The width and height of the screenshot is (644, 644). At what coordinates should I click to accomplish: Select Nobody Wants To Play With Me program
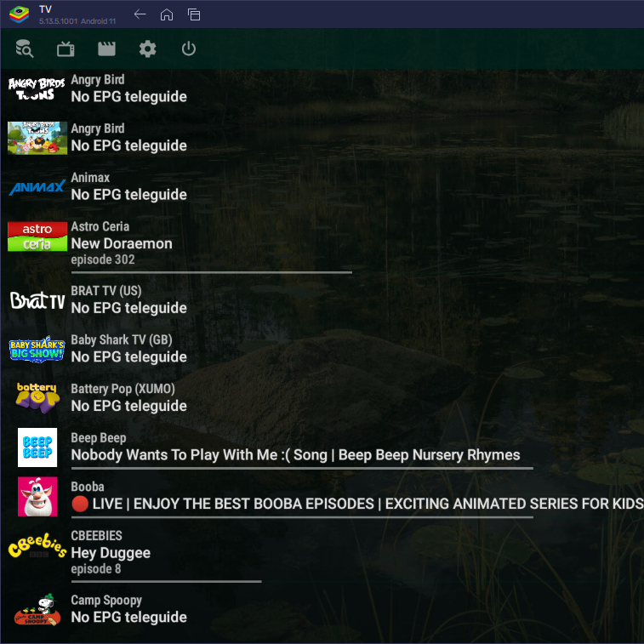pyautogui.click(x=295, y=455)
